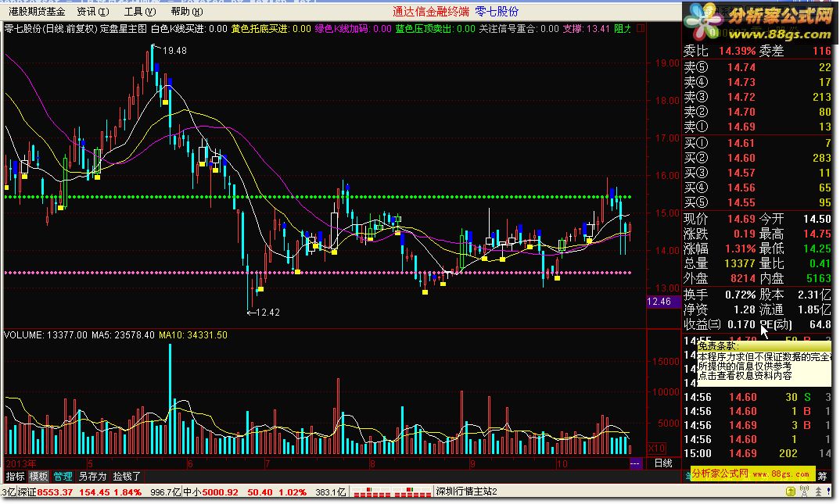
Task: Click the 买③ 14.57 bid row
Action: coord(757,173)
